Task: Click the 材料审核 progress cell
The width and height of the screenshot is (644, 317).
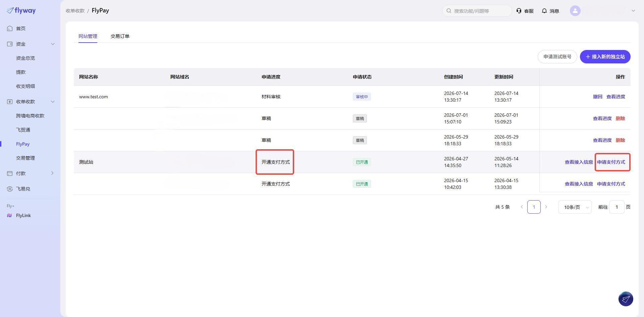Action: [x=271, y=97]
